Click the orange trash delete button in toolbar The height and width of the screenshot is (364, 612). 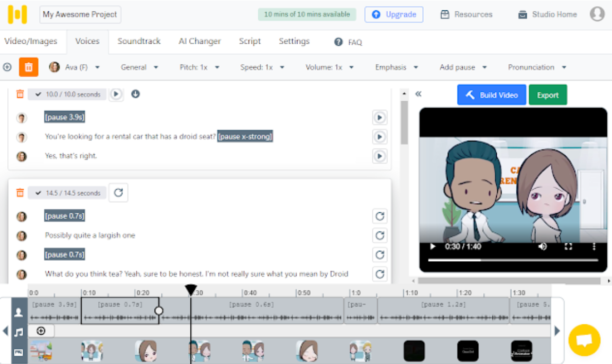[28, 67]
